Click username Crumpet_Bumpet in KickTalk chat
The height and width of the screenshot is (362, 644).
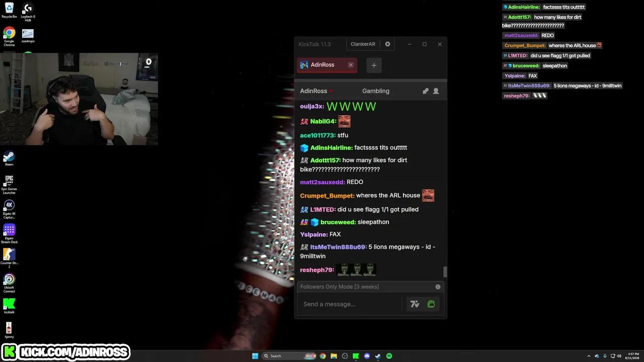[327, 196]
